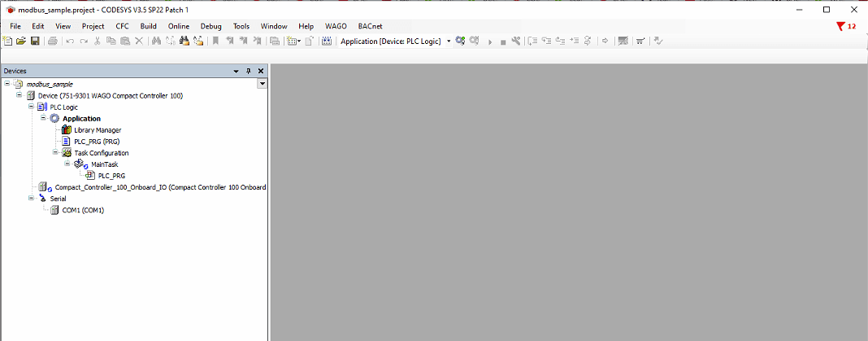The image size is (868, 341).
Task: Select PLC Logic in the tree
Action: tap(63, 107)
